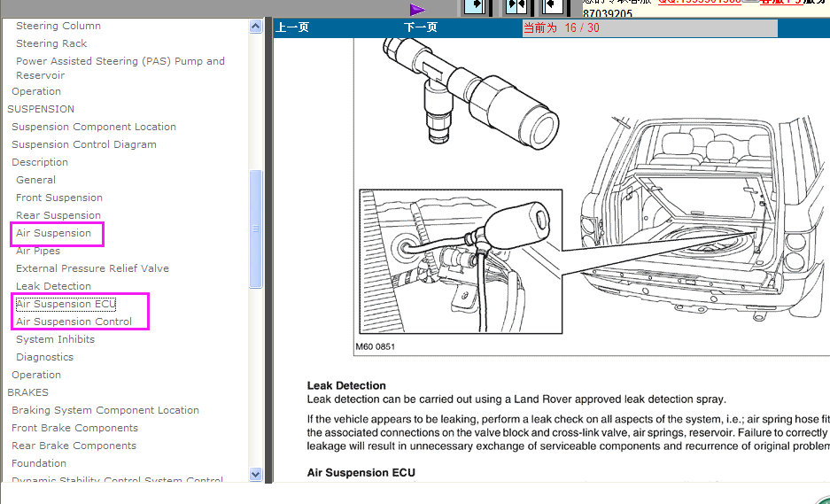Viewport: 830px width, 504px height.
Task: Click the contents scrollbar thumb
Action: tap(255, 229)
